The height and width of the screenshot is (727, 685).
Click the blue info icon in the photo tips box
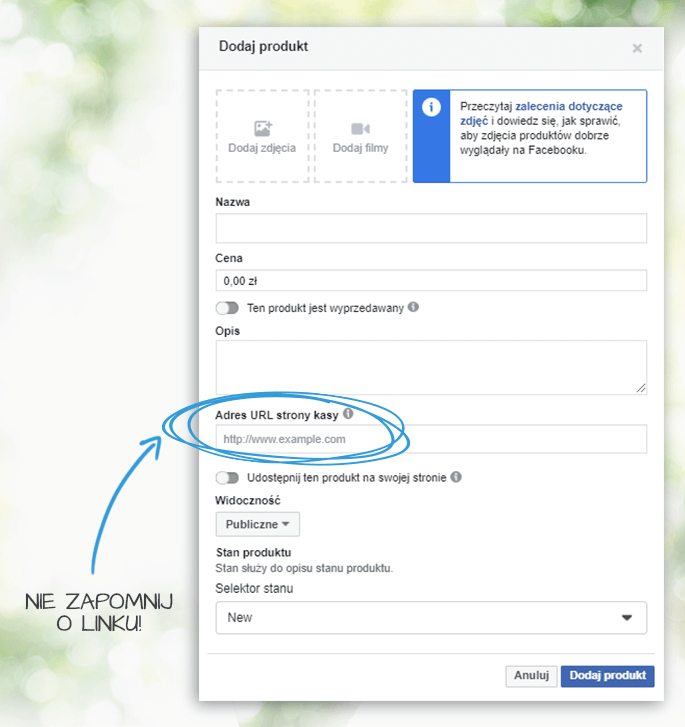431,108
